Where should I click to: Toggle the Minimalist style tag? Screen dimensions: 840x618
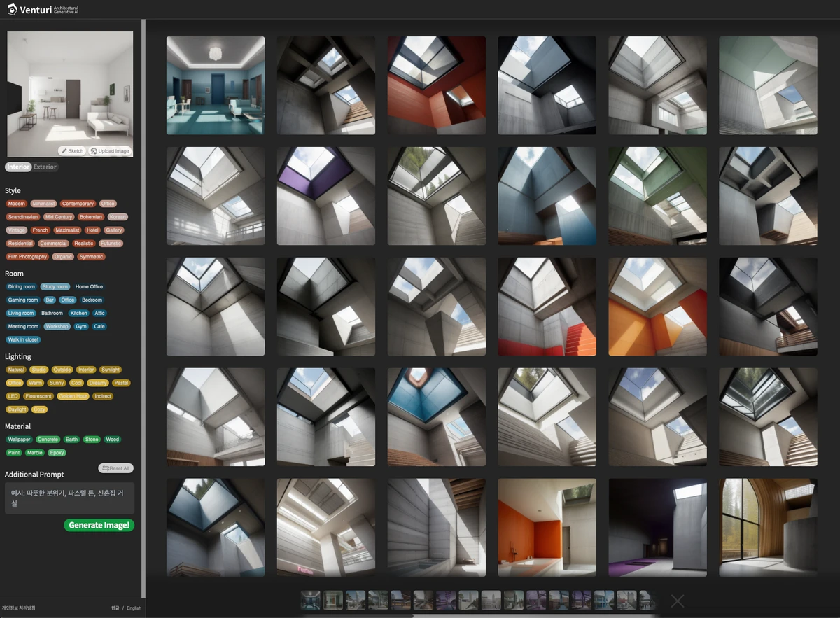[43, 204]
